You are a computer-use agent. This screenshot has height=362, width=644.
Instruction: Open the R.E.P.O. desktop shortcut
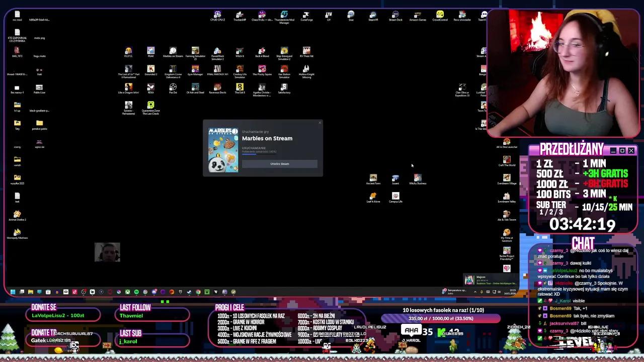[128, 52]
